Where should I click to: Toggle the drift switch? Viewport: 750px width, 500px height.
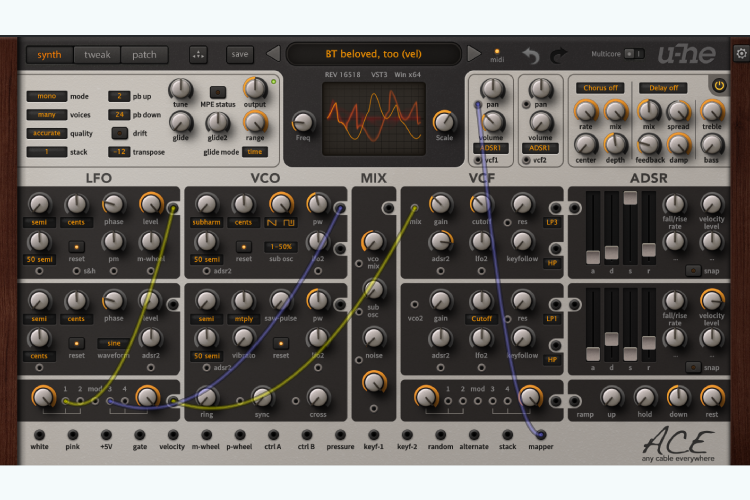point(120,133)
